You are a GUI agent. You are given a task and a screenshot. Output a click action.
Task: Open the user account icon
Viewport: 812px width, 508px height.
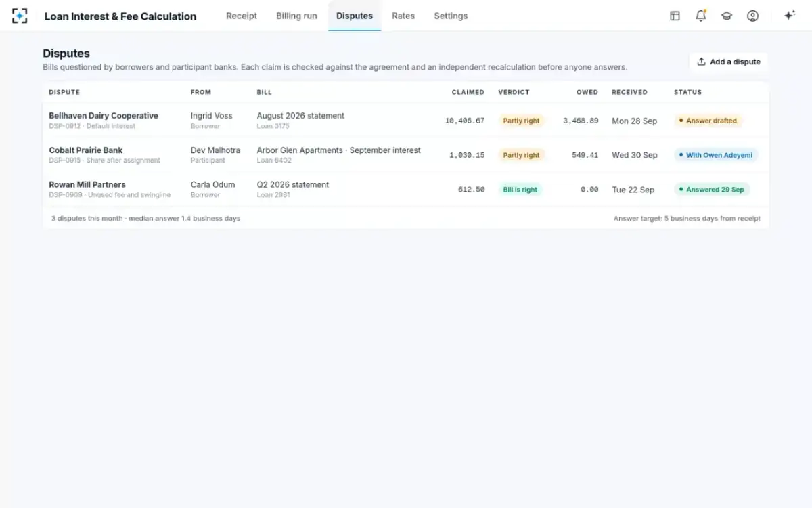752,16
